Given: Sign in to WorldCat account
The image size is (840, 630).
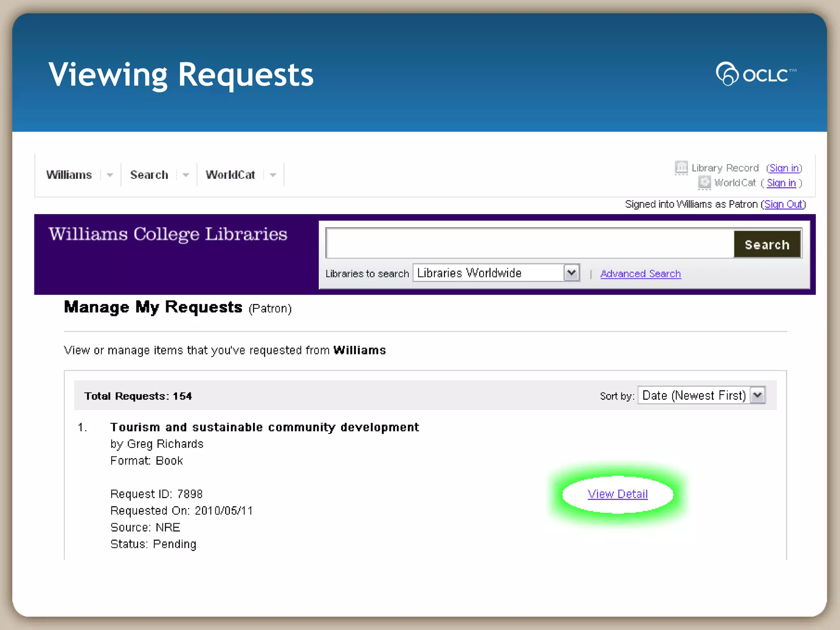Looking at the screenshot, I should 781,183.
